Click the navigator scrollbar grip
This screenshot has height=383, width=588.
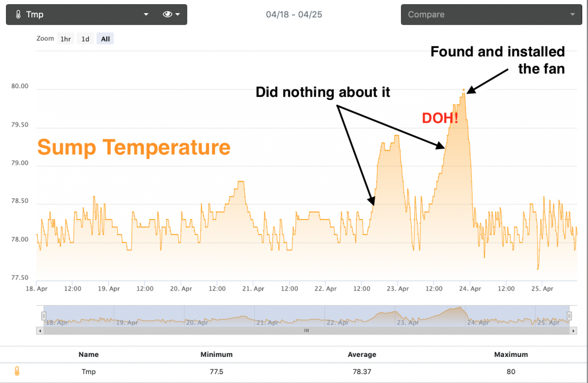pyautogui.click(x=307, y=330)
